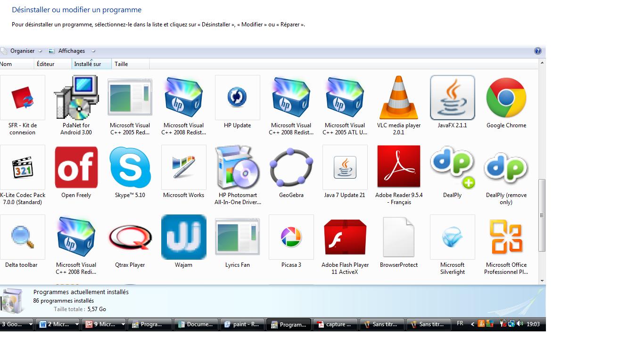This screenshot has width=644, height=362.
Task: Switch to the 'Docume...' taskbar window
Action: [197, 324]
